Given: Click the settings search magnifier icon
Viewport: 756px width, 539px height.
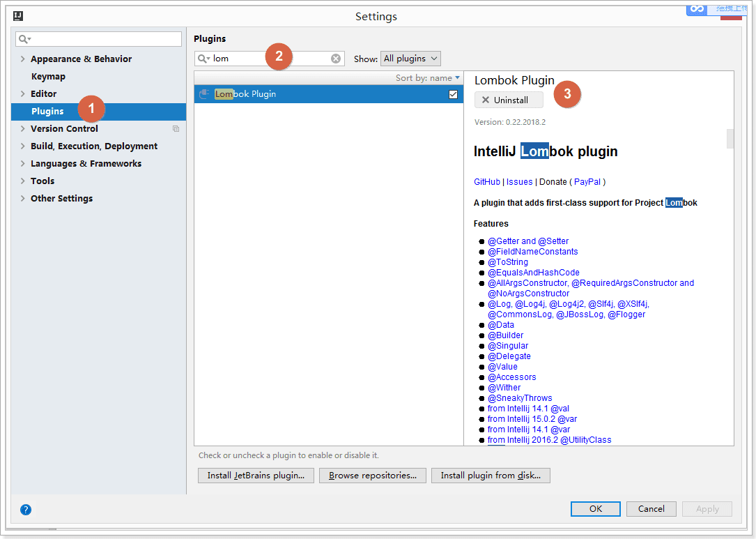Looking at the screenshot, I should click(24, 39).
